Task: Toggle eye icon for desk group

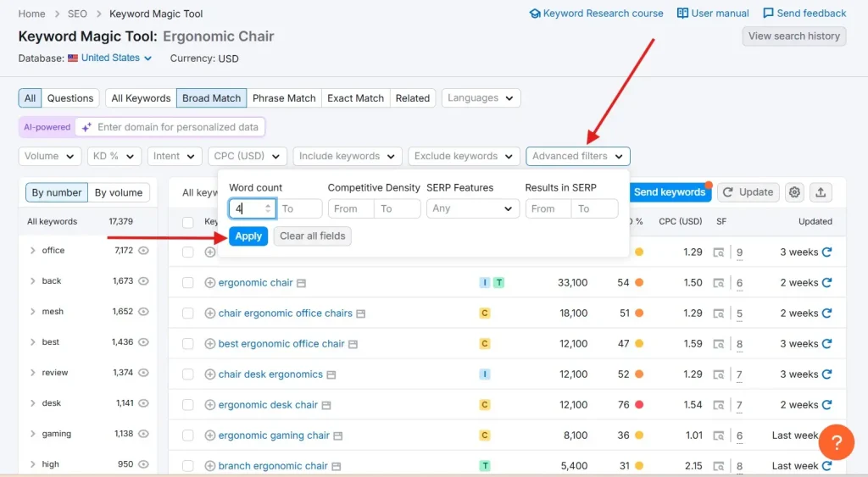Action: [x=143, y=402]
